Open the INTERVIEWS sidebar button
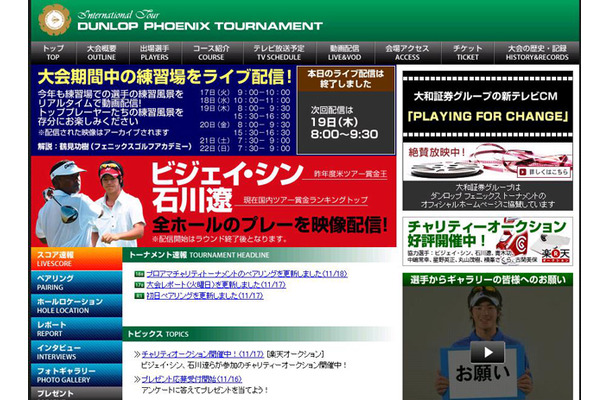 [x=76, y=352]
